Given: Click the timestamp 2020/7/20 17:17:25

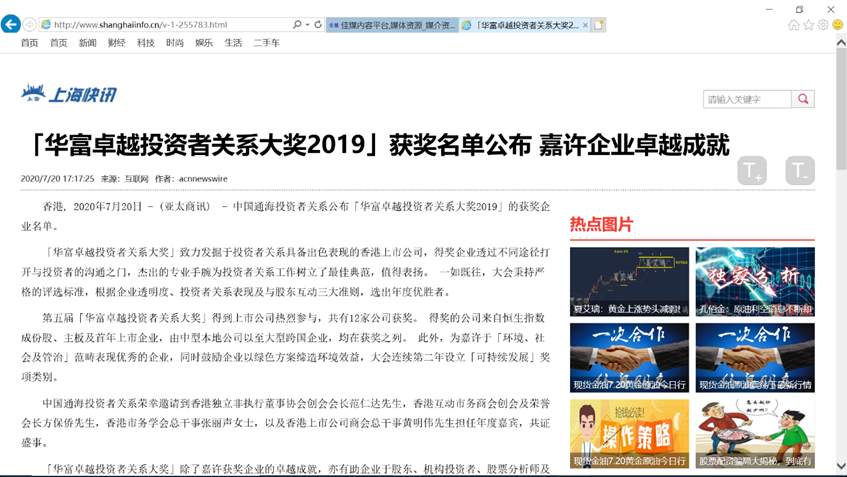Looking at the screenshot, I should (x=57, y=179).
